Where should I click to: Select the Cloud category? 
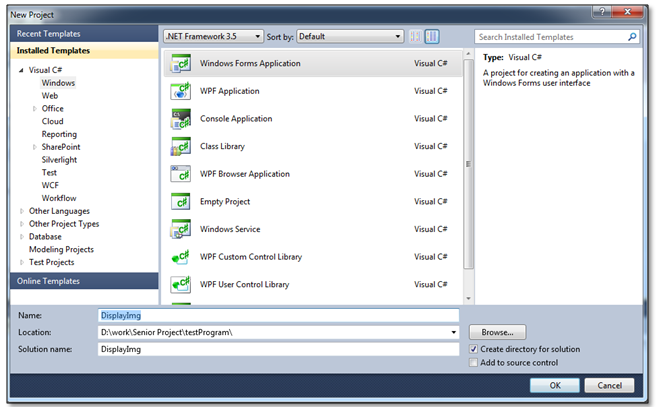pos(53,121)
